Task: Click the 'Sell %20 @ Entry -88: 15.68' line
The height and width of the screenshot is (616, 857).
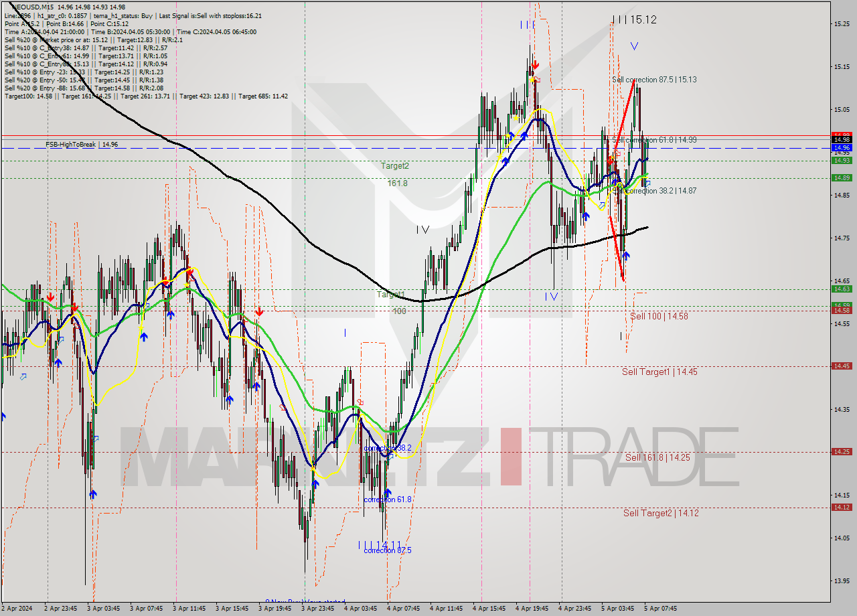Action: [x=84, y=88]
